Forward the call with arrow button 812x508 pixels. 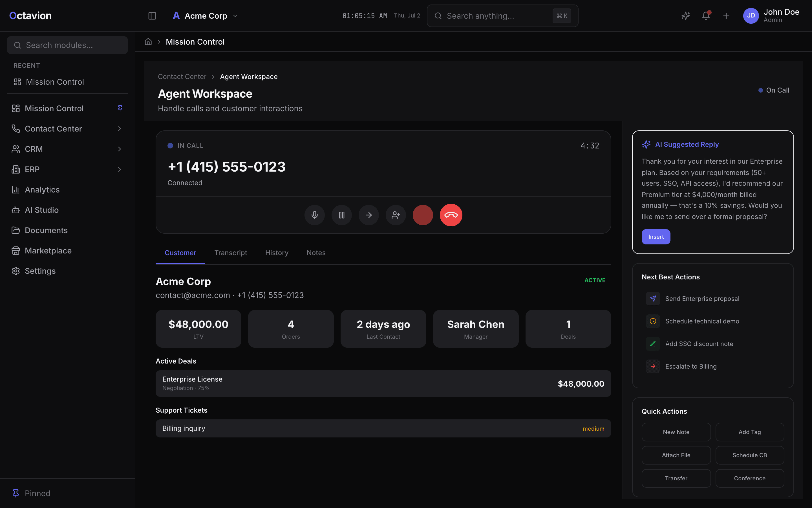point(369,215)
